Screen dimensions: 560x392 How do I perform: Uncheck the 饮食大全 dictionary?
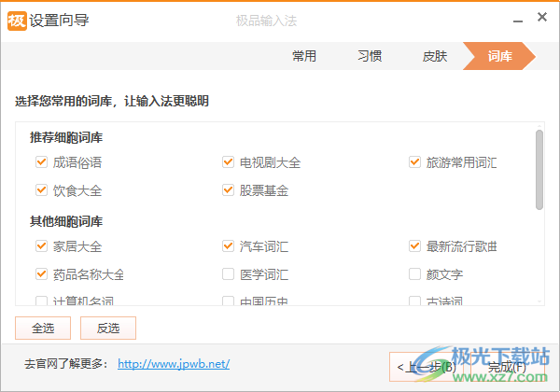pyautogui.click(x=41, y=189)
